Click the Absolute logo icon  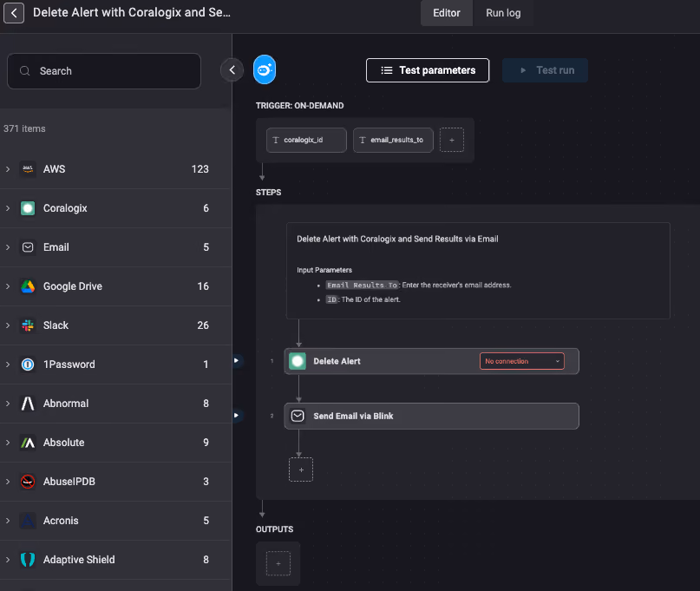click(x=28, y=443)
